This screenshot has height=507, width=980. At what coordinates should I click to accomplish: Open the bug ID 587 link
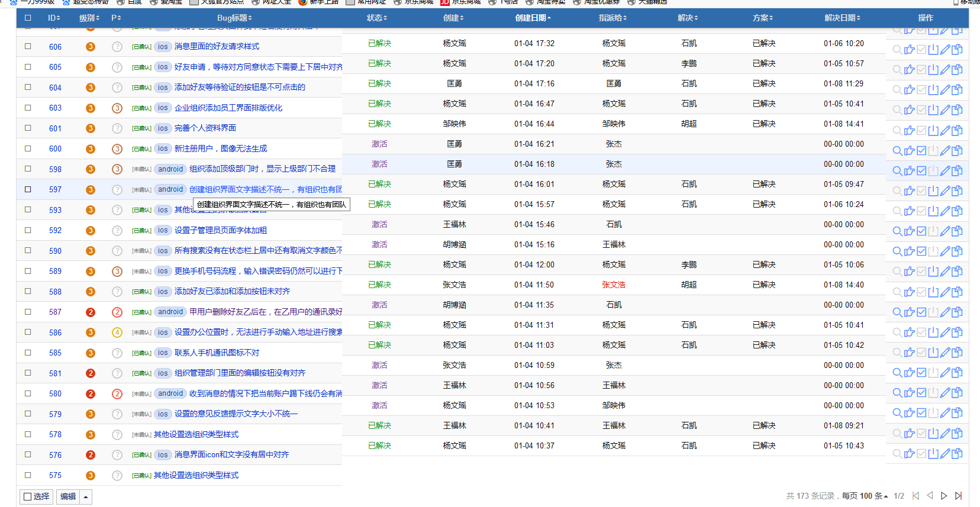(x=55, y=312)
